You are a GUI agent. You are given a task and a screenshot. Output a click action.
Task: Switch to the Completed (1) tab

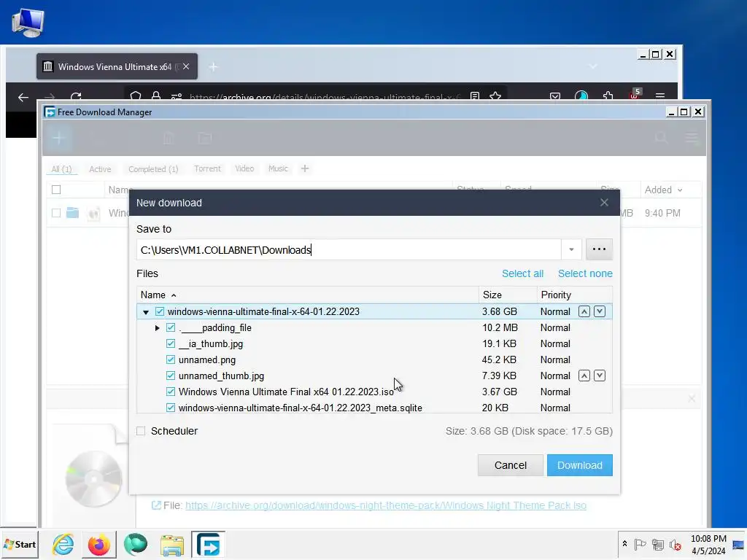tap(153, 169)
